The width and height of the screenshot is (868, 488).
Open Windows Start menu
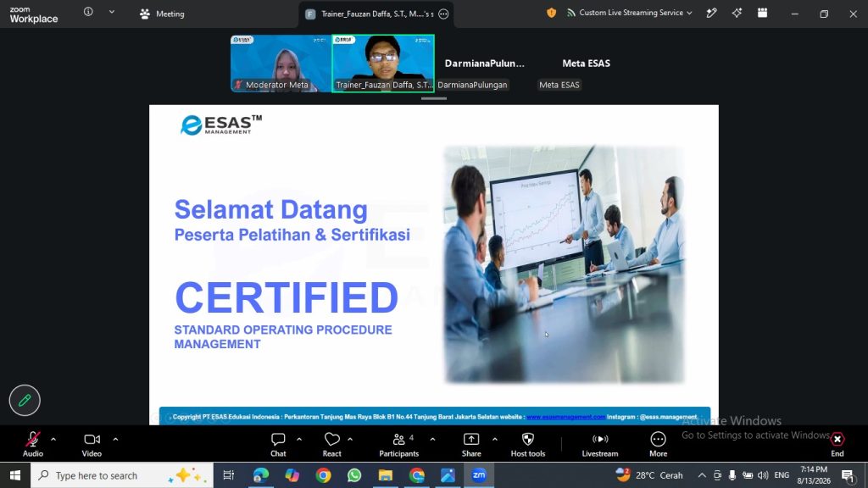[x=15, y=475]
